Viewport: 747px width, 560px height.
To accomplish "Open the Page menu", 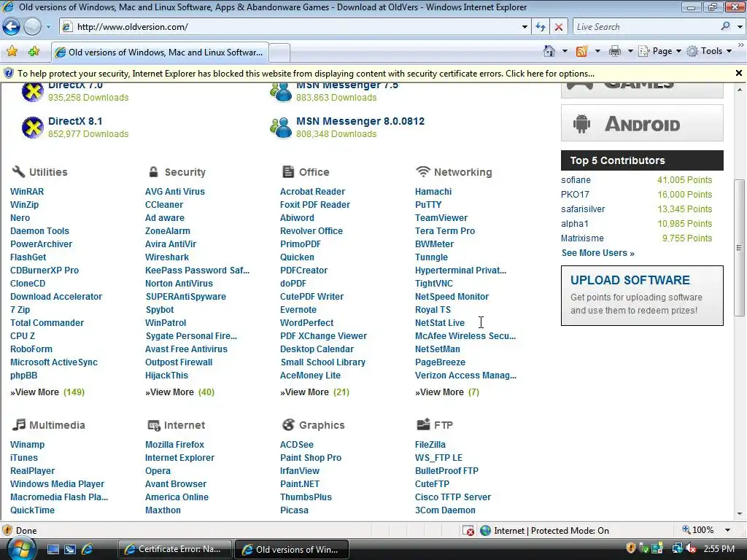I will point(659,51).
